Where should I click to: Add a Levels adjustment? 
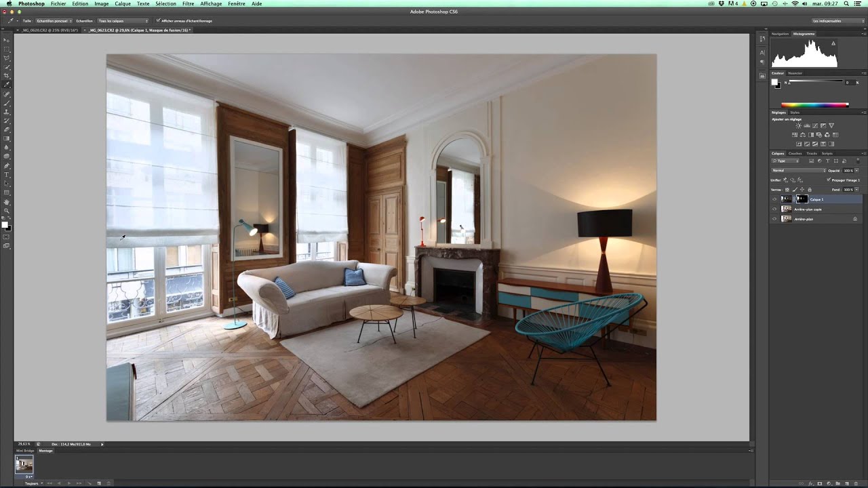[x=807, y=125]
